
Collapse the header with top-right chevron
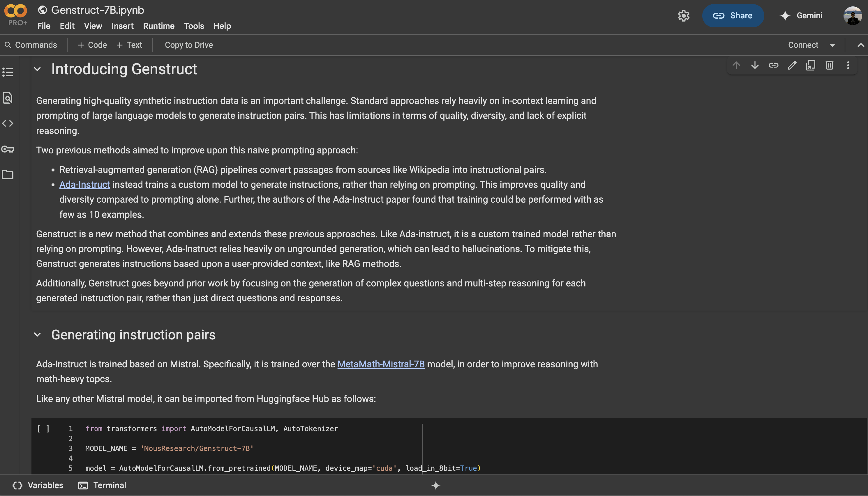click(860, 45)
